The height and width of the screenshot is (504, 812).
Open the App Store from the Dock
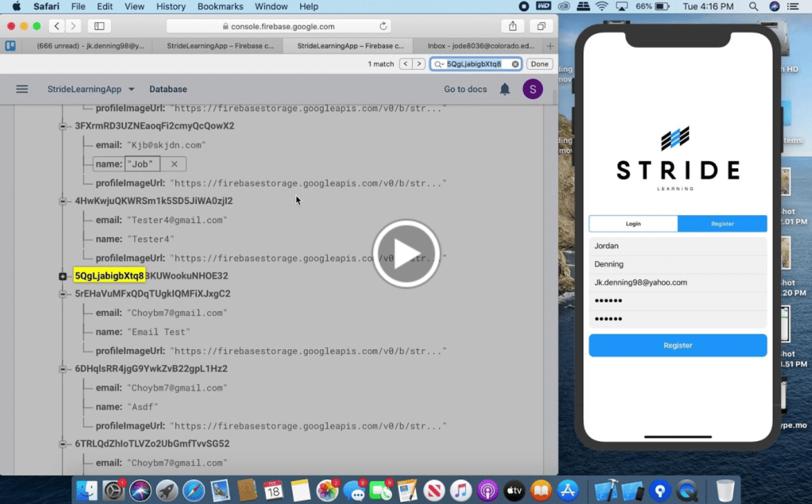(x=567, y=490)
